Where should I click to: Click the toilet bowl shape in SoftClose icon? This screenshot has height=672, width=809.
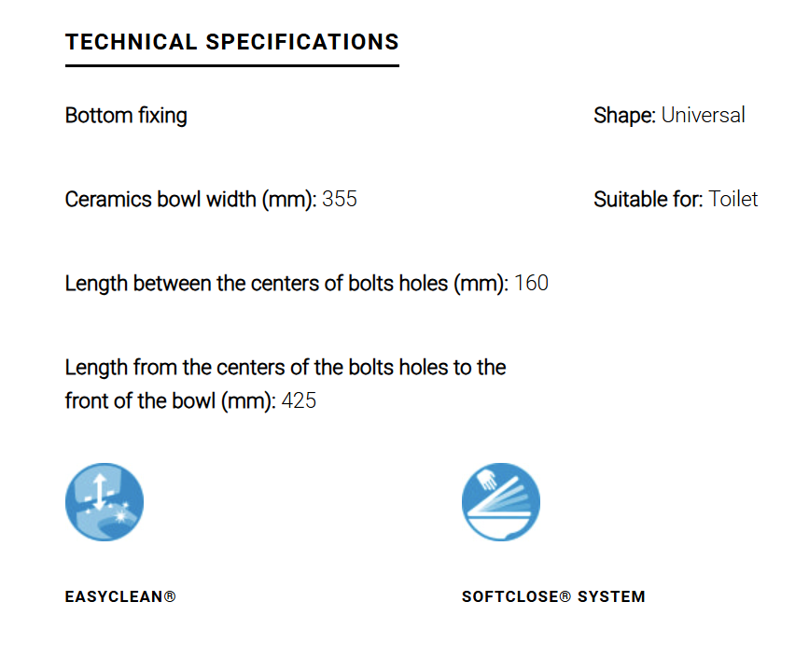(x=499, y=527)
